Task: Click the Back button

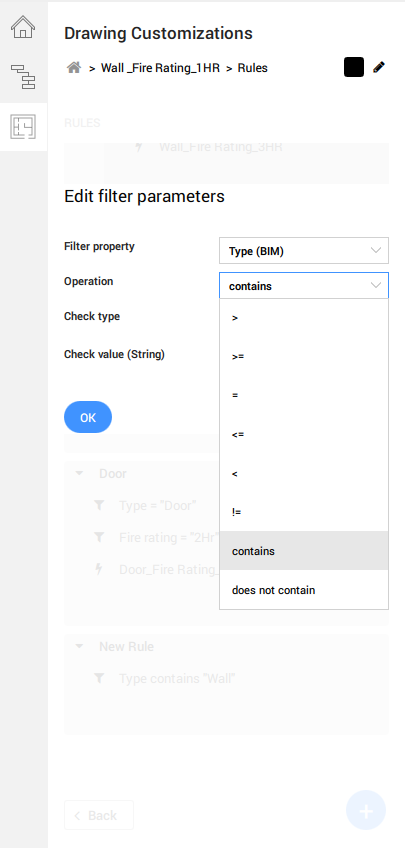Action: 99,815
